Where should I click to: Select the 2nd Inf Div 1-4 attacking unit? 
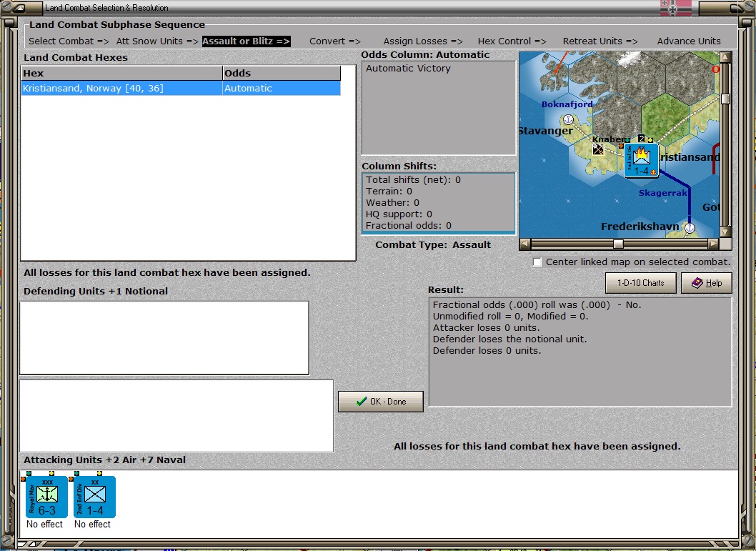94,497
